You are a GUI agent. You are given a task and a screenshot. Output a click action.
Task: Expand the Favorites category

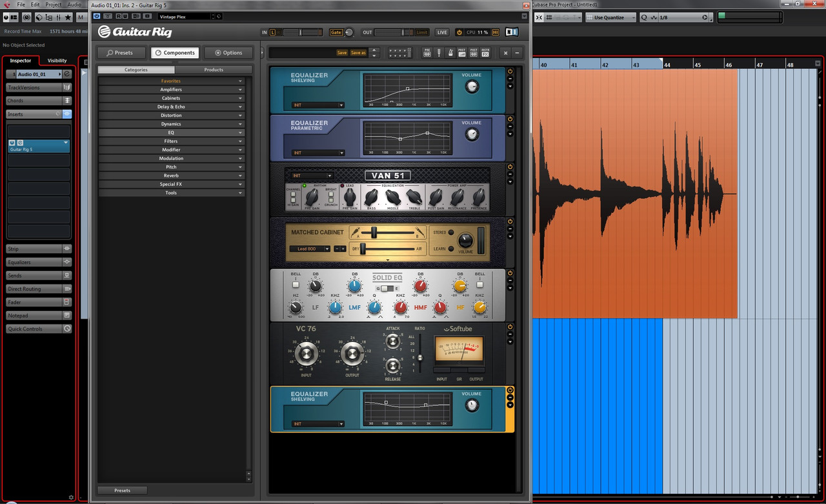point(171,81)
